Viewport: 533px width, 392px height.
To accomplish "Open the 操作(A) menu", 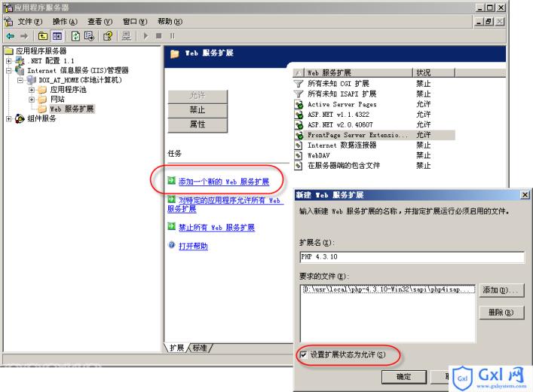I will [x=65, y=22].
